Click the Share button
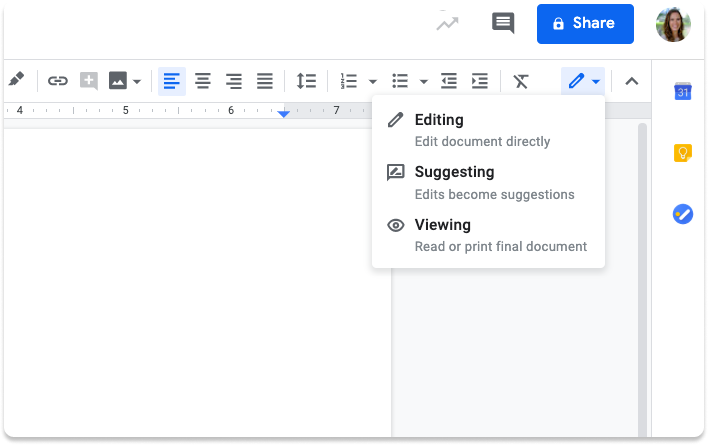The width and height of the screenshot is (708, 445). pos(585,24)
